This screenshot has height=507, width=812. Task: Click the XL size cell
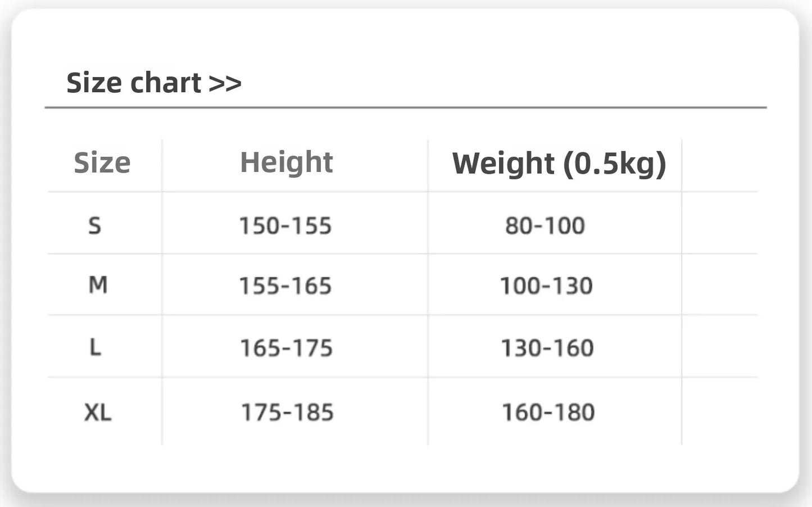point(98,412)
